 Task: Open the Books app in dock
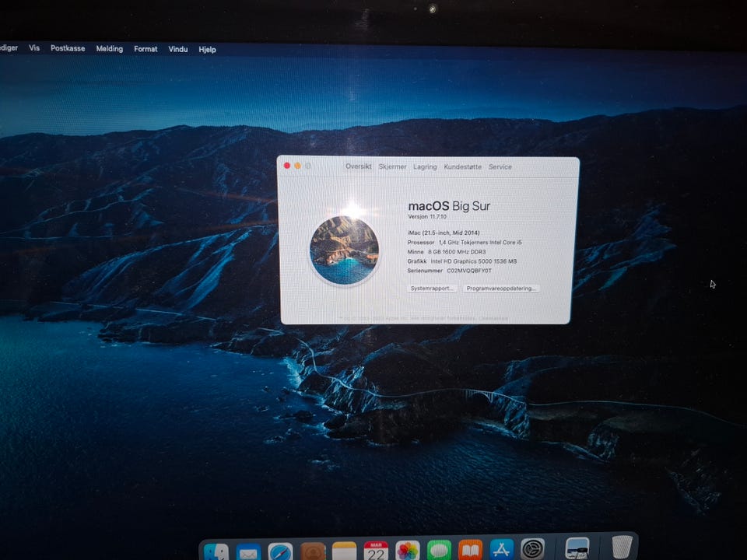coord(470,550)
